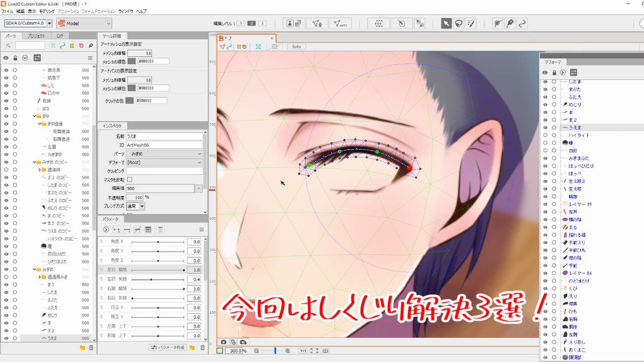Toggle visibility of くび in deformer panel
Screen dimensions: 644x362
click(545, 289)
